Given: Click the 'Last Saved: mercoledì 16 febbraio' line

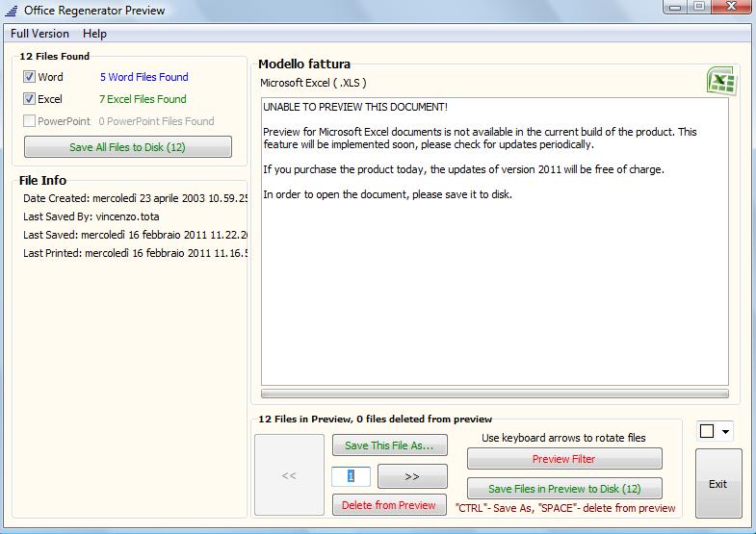Looking at the screenshot, I should pos(135,235).
